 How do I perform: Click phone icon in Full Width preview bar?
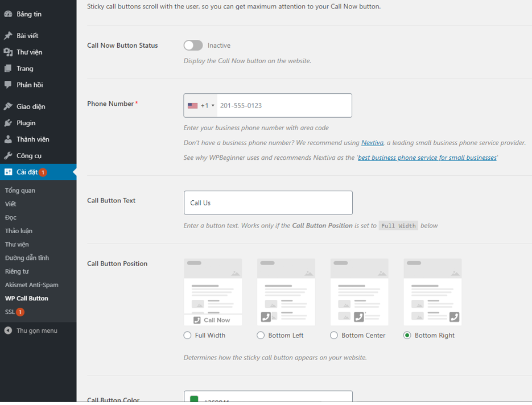coord(197,320)
